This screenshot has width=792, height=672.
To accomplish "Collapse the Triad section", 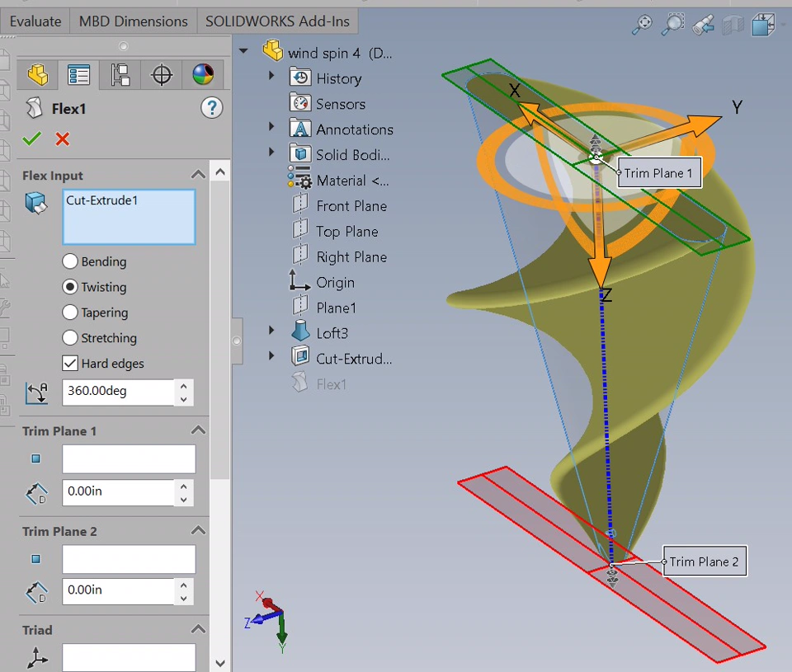I will click(198, 629).
